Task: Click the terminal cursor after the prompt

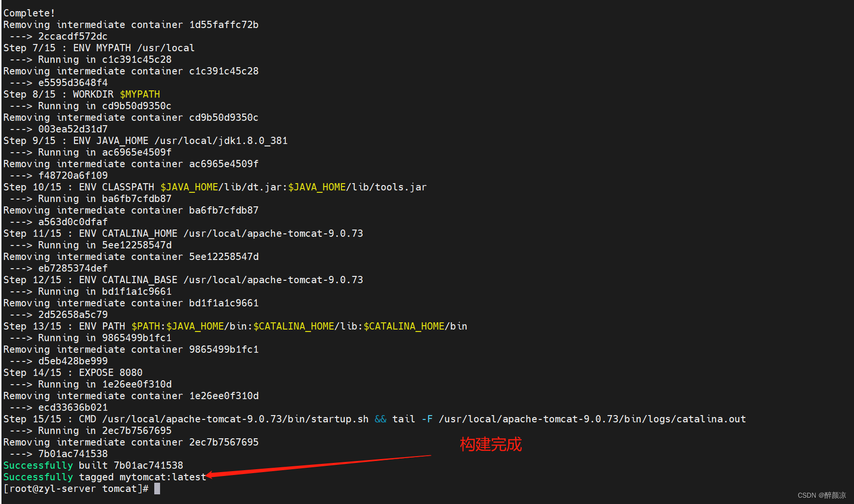Action: click(157, 489)
